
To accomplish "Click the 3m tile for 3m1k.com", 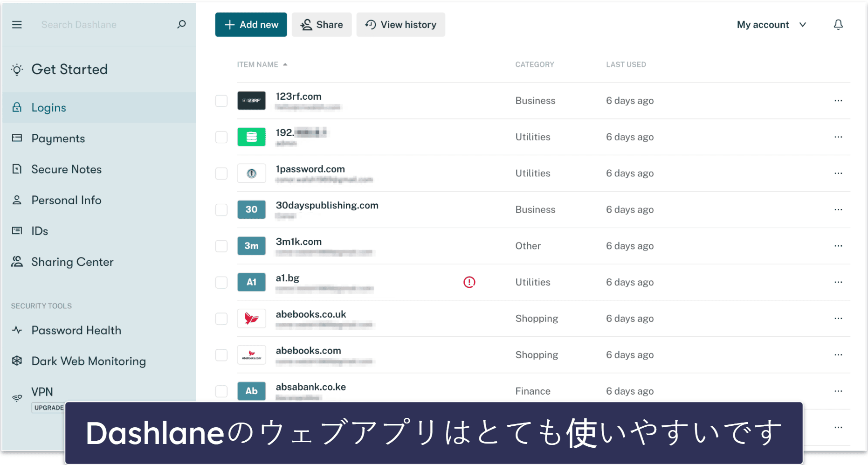I will click(251, 246).
